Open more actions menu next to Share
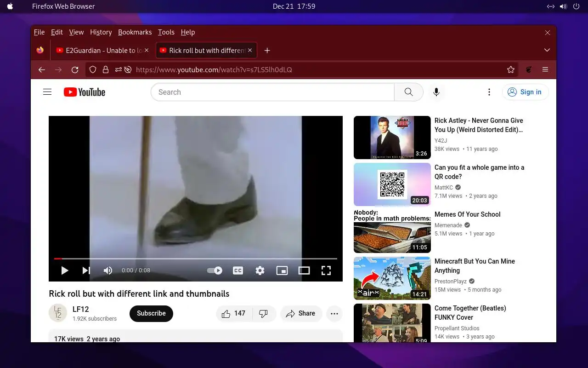 (334, 314)
